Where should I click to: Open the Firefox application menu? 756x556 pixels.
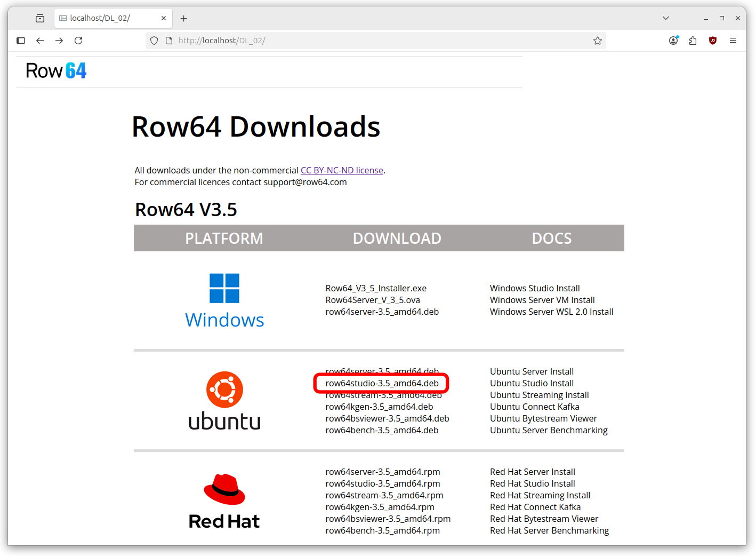tap(733, 41)
